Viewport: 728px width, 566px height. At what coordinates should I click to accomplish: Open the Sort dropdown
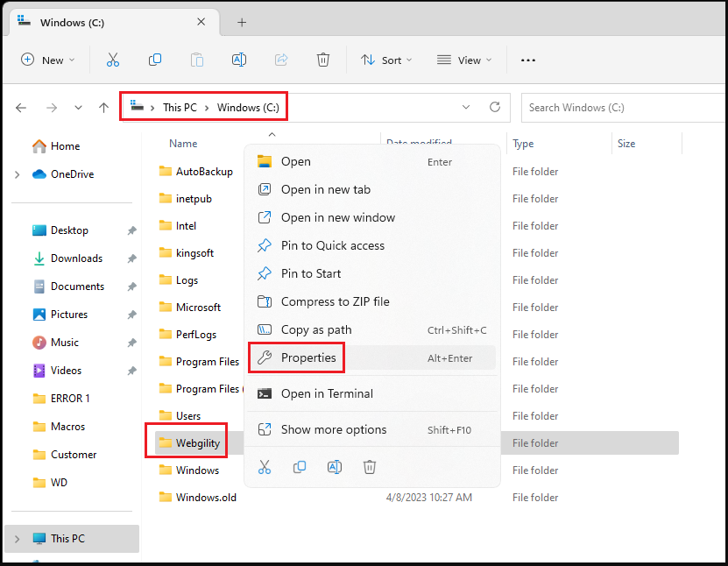(385, 60)
